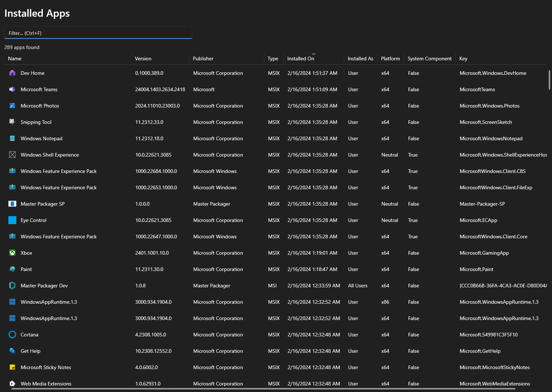
Task: Click the Dev Home app icon
Action: tap(12, 73)
